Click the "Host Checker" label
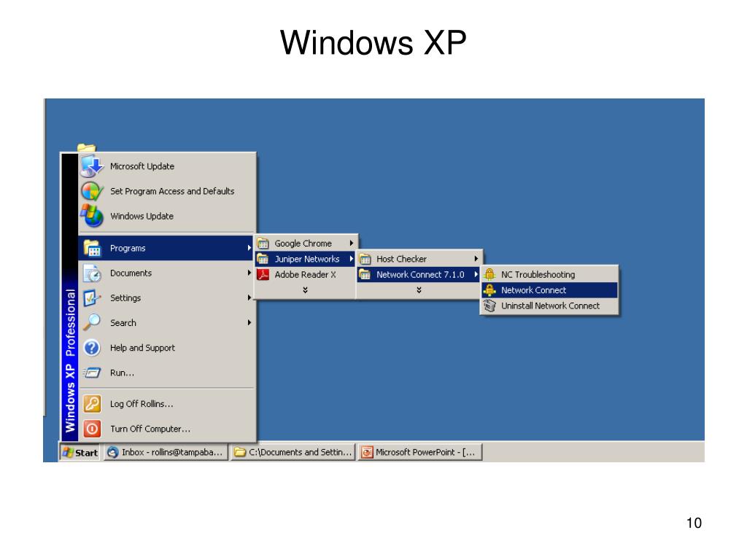The image size is (747, 560). (x=402, y=259)
